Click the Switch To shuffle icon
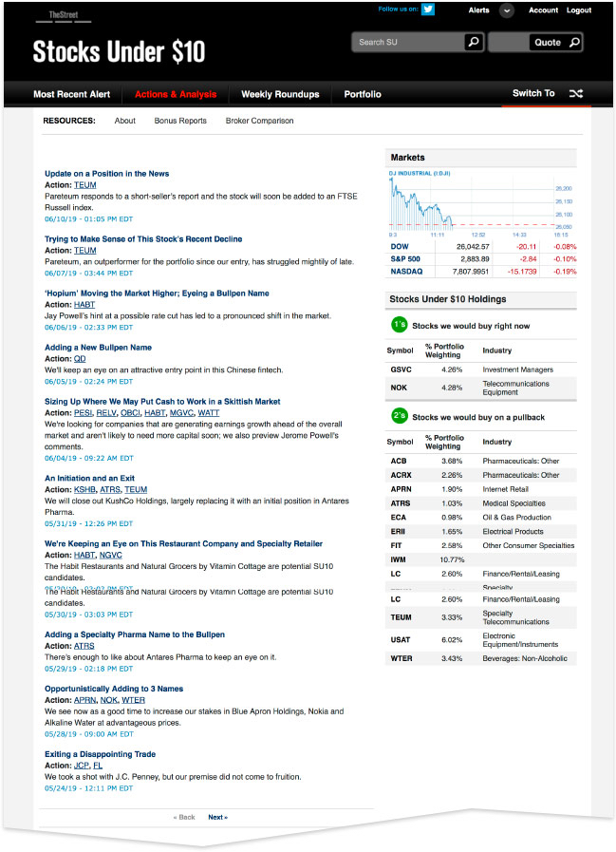Image resolution: width=616 pixels, height=852 pixels. pos(576,93)
